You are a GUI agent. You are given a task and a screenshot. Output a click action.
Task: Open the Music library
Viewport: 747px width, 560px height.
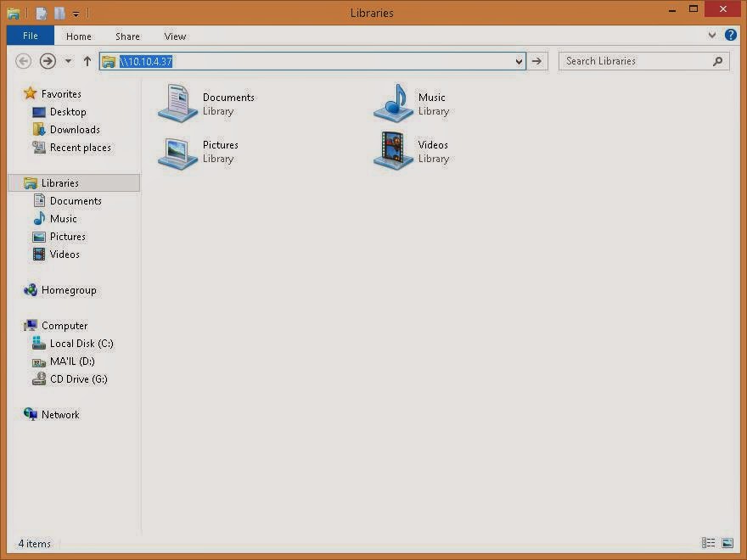(416, 104)
